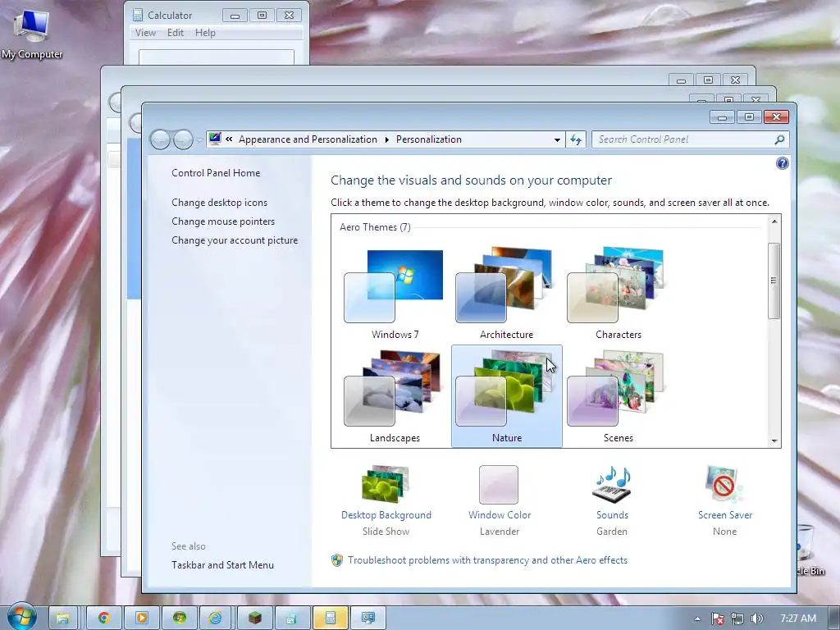Open the My Computer desktop icon
840x630 pixels.
click(x=32, y=34)
